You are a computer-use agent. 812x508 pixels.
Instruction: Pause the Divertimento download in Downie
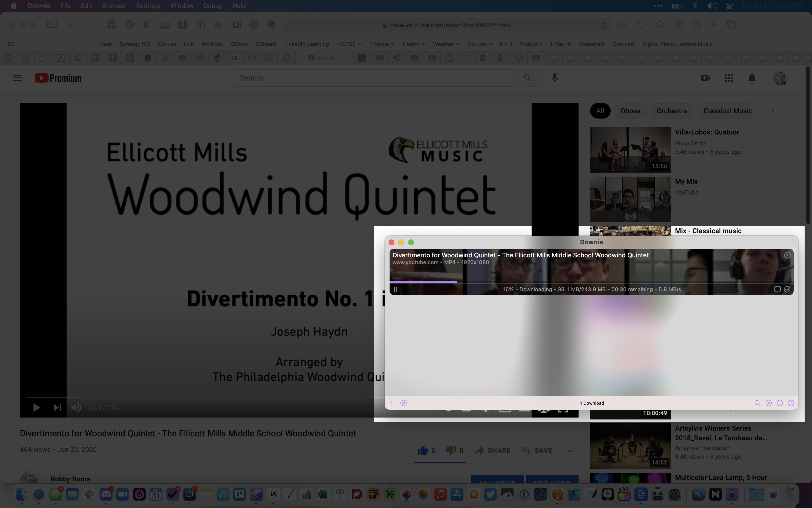(x=395, y=289)
